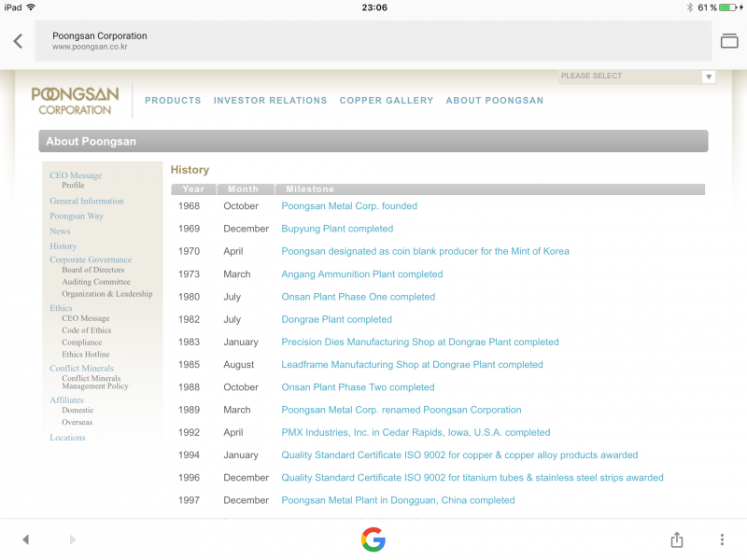Open Poongsan Metal Corp. founded milestone
747x560 pixels.
coord(349,206)
